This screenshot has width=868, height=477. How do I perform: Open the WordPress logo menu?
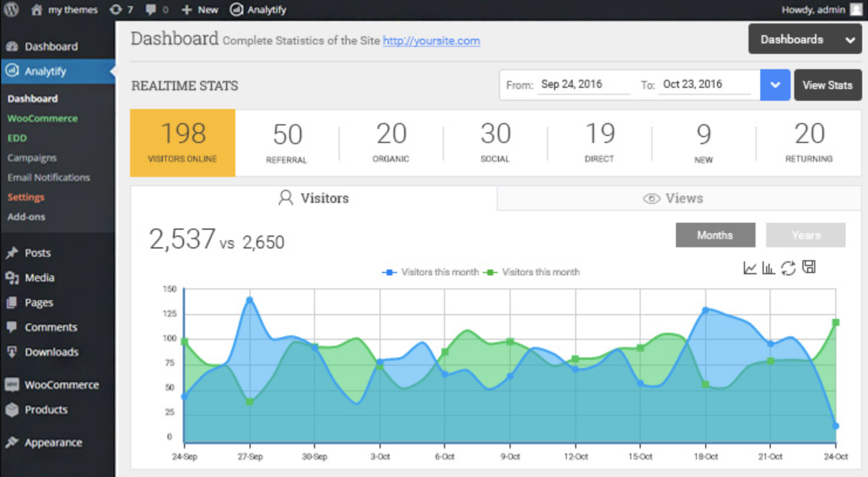pyautogui.click(x=11, y=9)
